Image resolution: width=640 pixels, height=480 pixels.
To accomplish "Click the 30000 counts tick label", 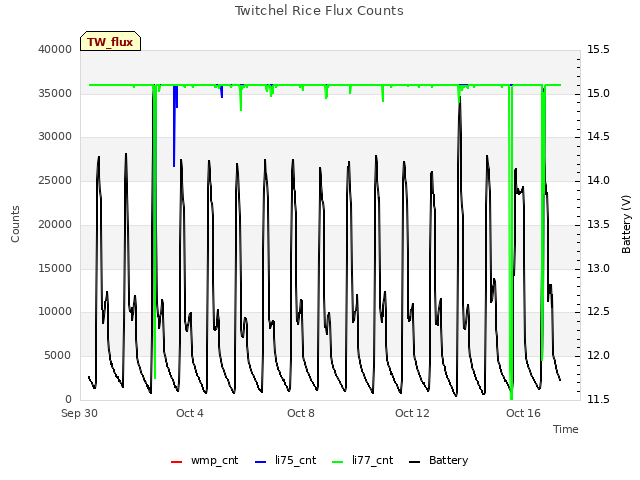I will [55, 137].
